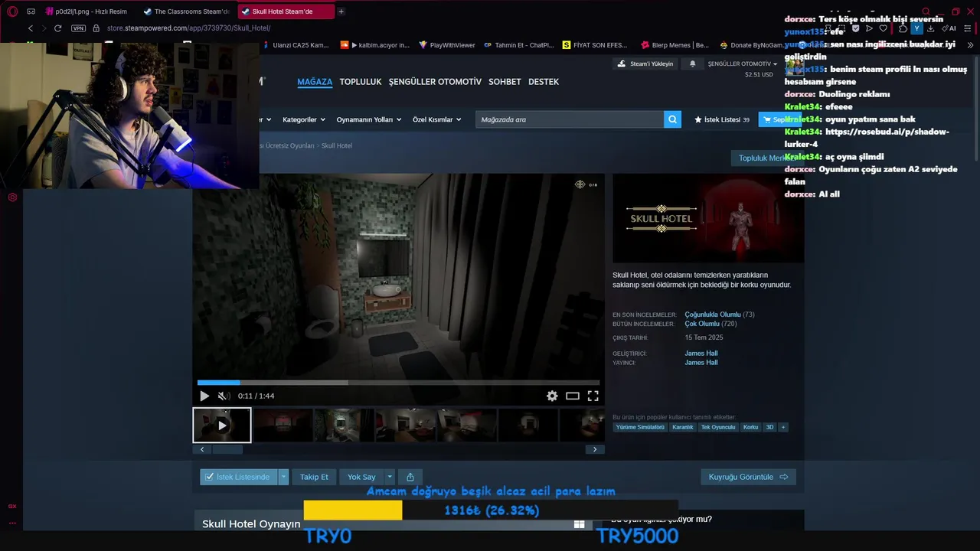Click the Ücretsiz Oyunlar breadcrumb link

tap(289, 145)
